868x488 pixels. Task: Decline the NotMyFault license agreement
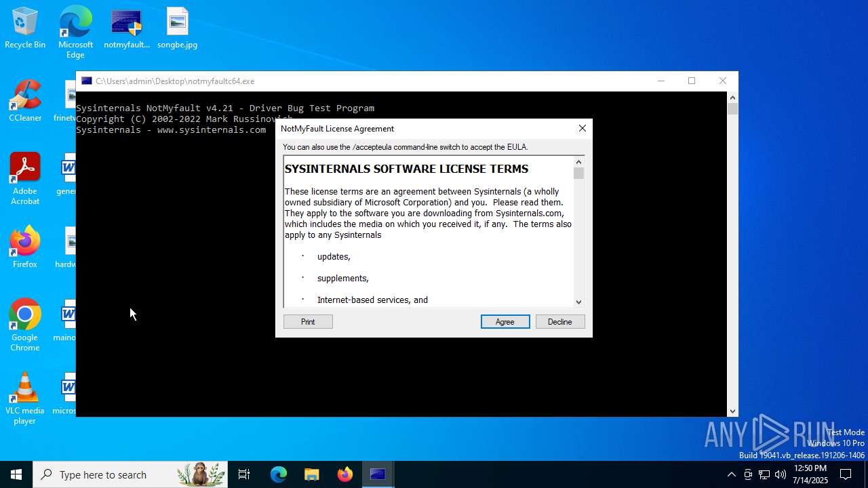(560, 322)
